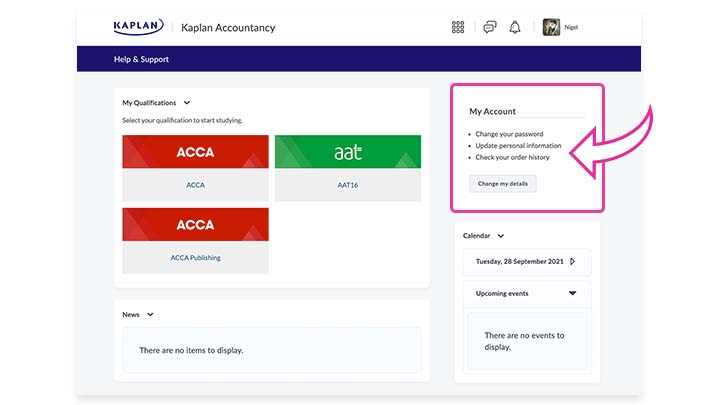
Task: Open the AAT16 qualification link
Action: pos(348,185)
